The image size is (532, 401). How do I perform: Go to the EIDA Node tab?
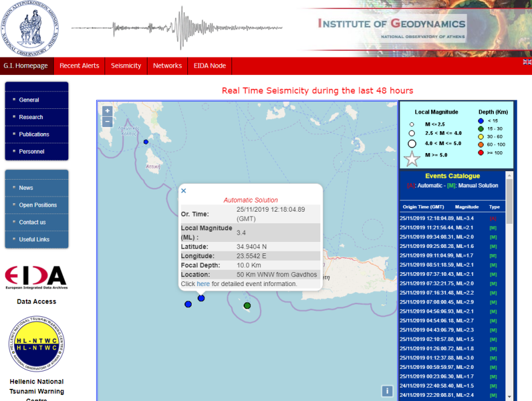[210, 66]
